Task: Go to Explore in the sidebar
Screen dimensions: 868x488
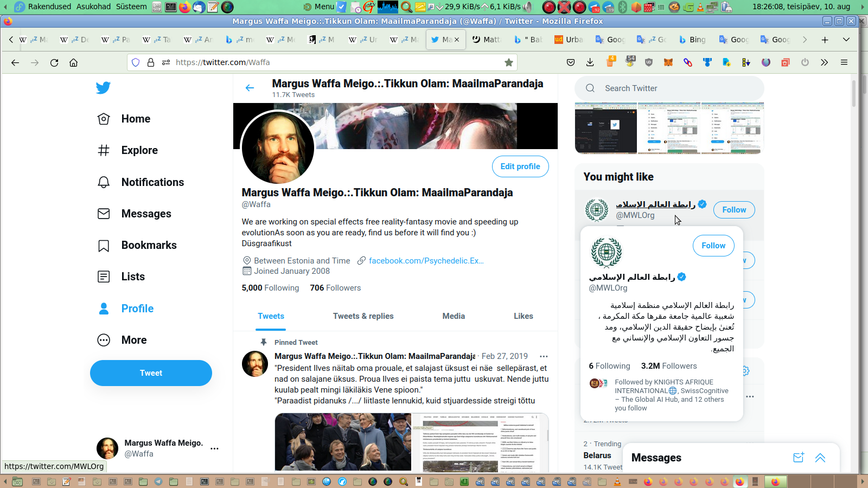Action: click(x=127, y=150)
